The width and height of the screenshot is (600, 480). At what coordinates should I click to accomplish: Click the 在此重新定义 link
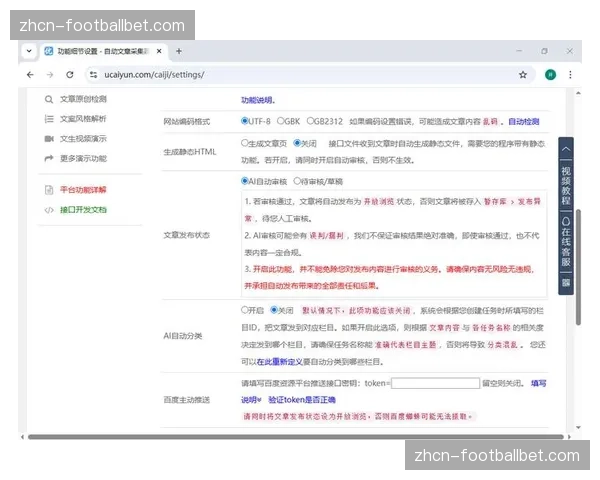280,362
